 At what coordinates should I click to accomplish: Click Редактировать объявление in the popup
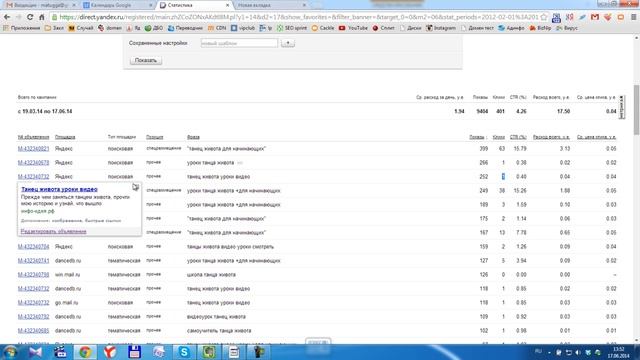53,231
